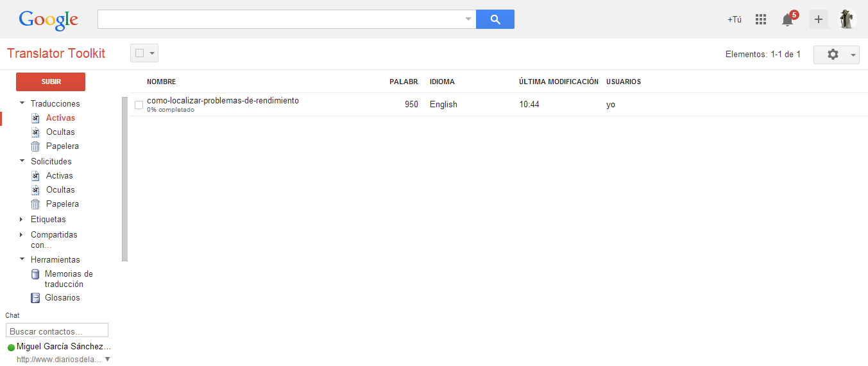868x366 pixels.
Task: Click the '0% completado' status text
Action: click(x=171, y=110)
